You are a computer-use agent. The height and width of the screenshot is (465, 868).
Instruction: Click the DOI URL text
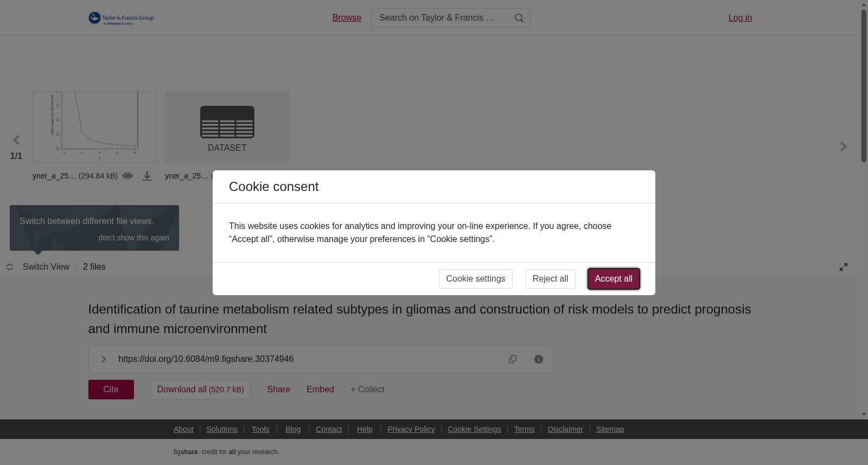[206, 359]
